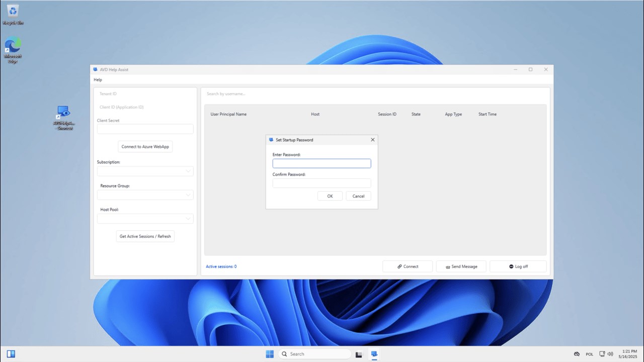Image resolution: width=644 pixels, height=362 pixels.
Task: Open the Help menu
Action: (x=98, y=79)
